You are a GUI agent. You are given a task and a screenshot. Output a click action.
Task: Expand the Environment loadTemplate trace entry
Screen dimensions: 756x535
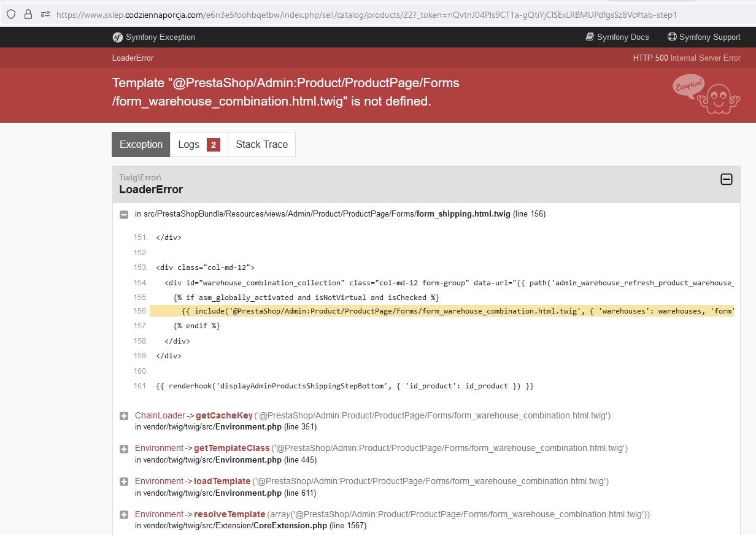(x=123, y=482)
